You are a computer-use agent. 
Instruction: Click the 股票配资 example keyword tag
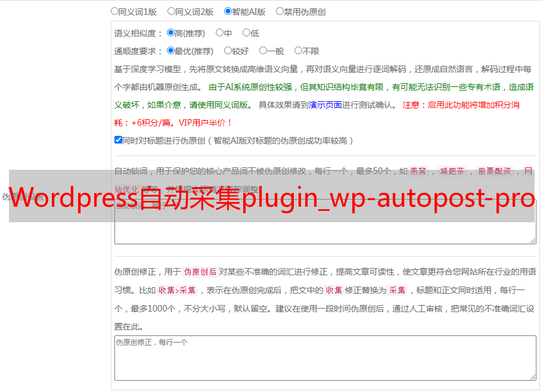[495, 171]
